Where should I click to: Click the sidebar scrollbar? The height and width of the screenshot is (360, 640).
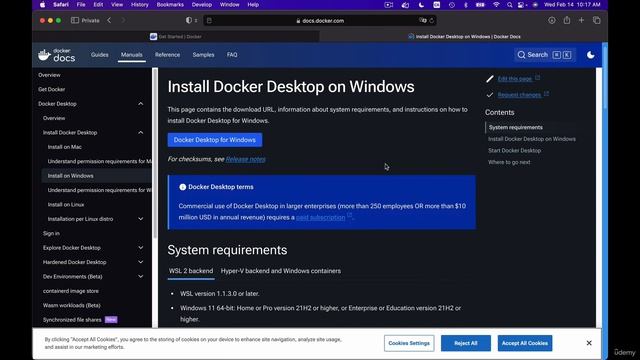[155, 153]
